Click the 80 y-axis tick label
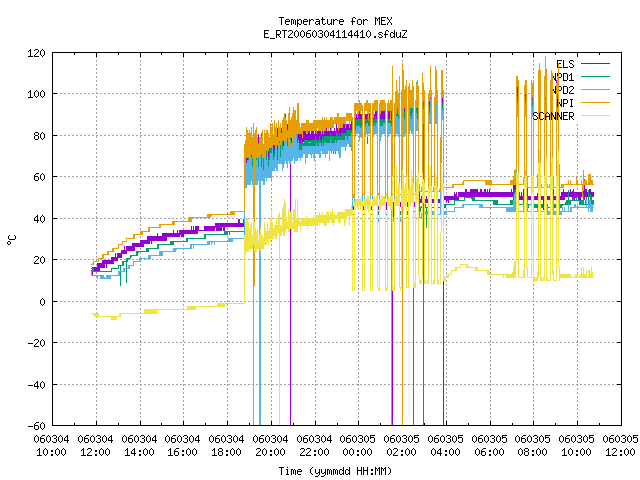Screen dimensions: 640x480 tap(39, 136)
